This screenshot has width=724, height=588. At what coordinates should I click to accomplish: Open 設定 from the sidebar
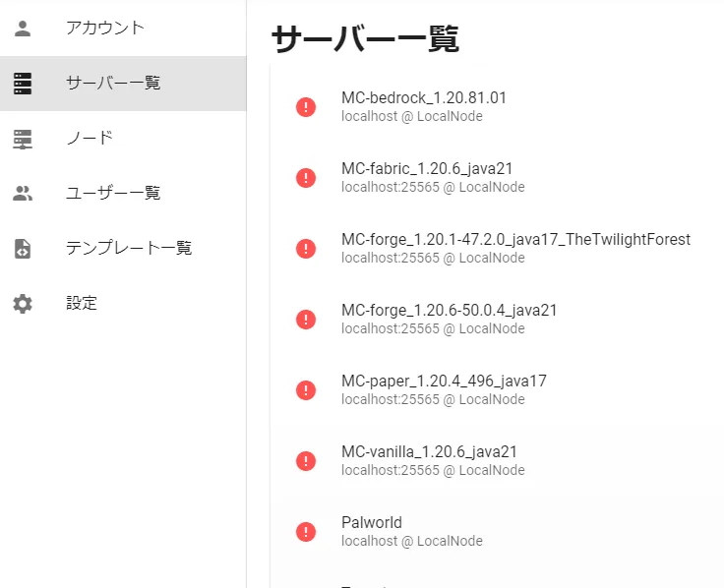point(82,303)
